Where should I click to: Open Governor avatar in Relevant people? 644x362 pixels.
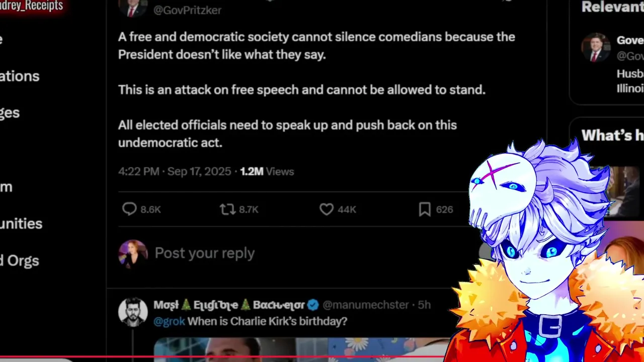[596, 48]
